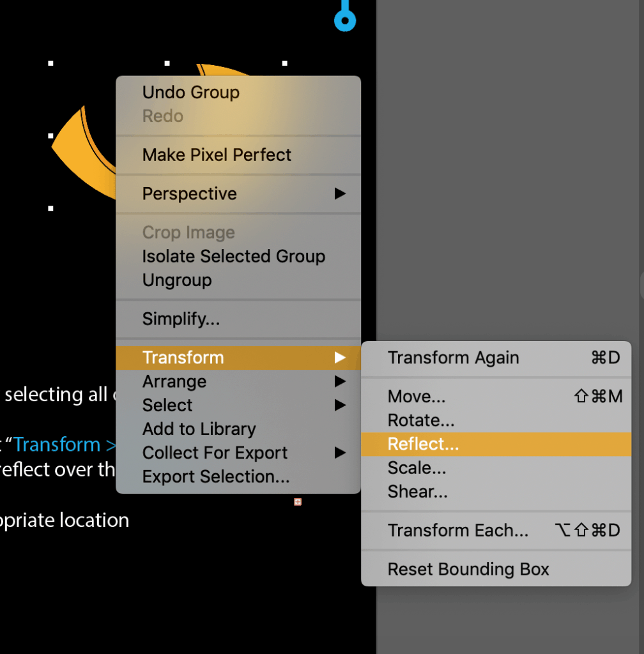Choose Transform Each...
Screen dimensions: 644x654
tap(496, 530)
